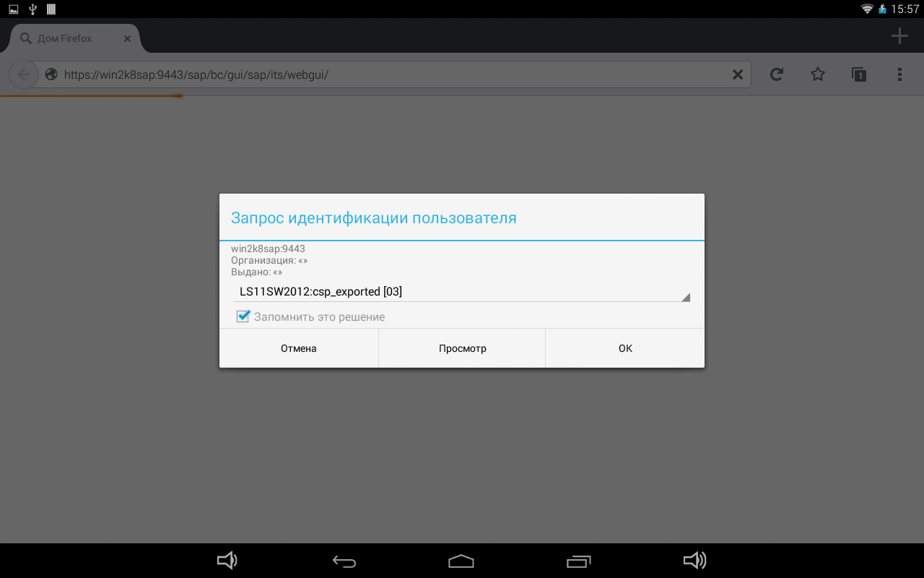Close the Дом Firefox tab
The height and width of the screenshot is (578, 924).
coord(127,38)
